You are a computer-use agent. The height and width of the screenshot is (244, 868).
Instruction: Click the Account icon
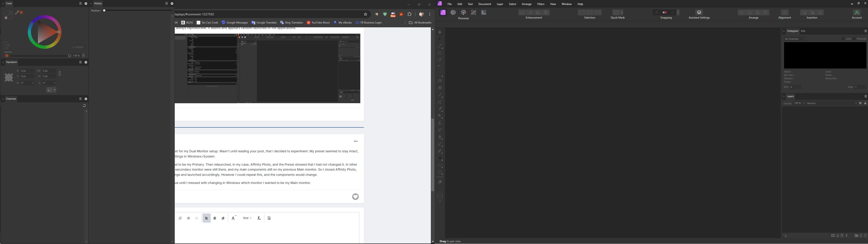pos(856,12)
